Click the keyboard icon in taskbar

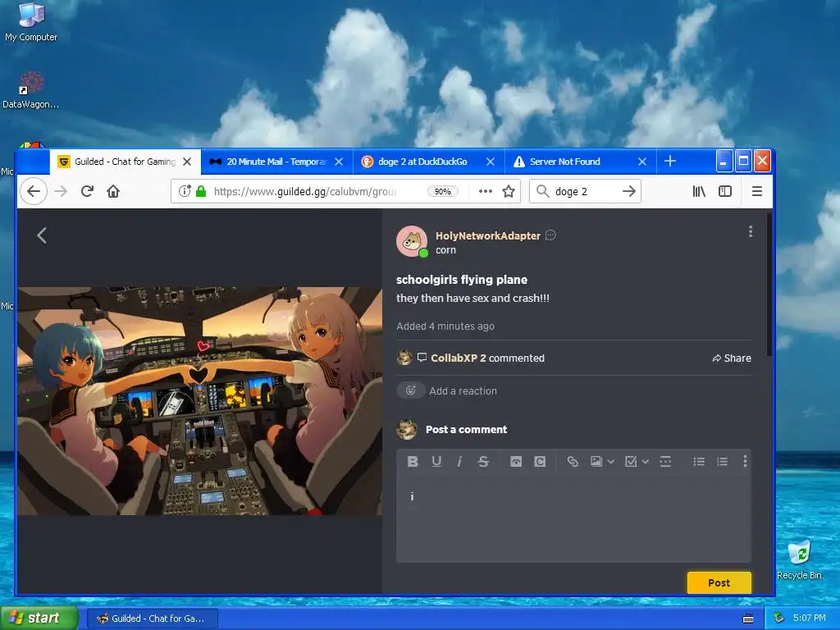coord(748,619)
